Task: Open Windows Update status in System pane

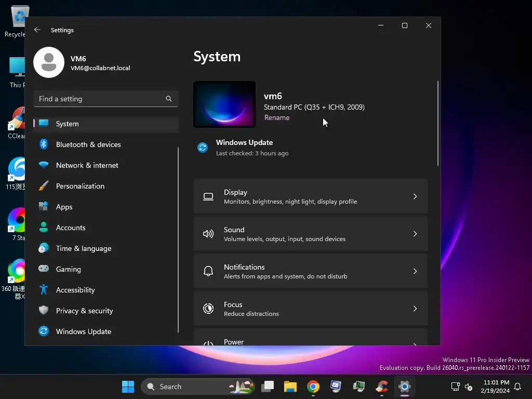Action: point(244,148)
